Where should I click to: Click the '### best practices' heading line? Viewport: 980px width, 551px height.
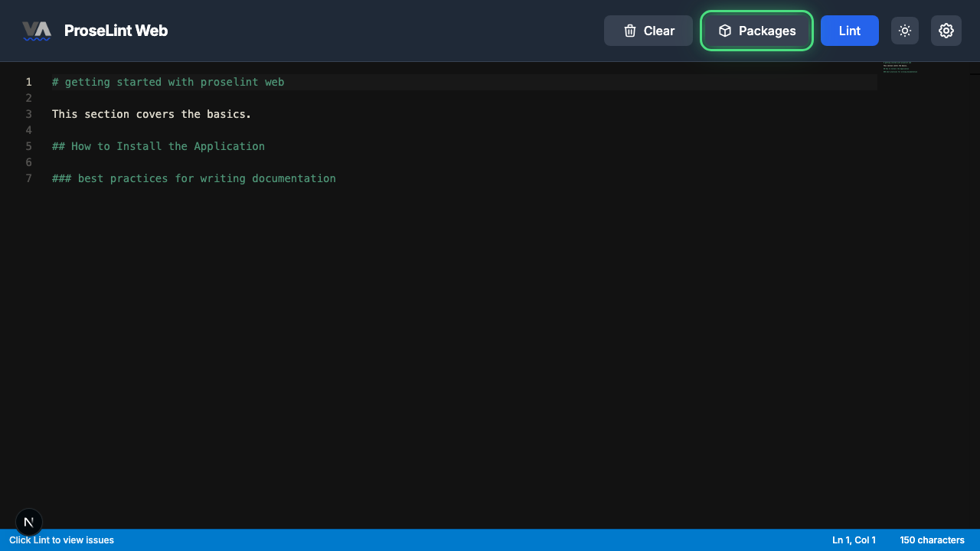[194, 178]
